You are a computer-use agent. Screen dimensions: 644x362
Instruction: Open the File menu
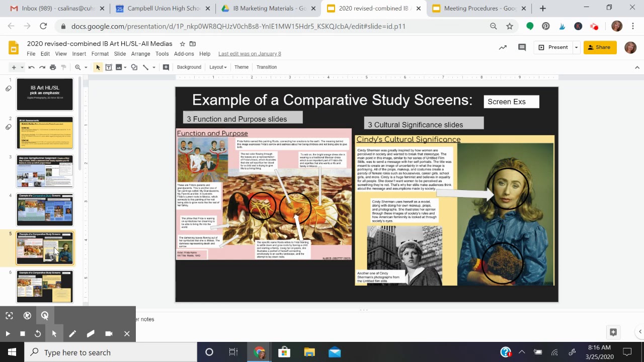coord(31,54)
